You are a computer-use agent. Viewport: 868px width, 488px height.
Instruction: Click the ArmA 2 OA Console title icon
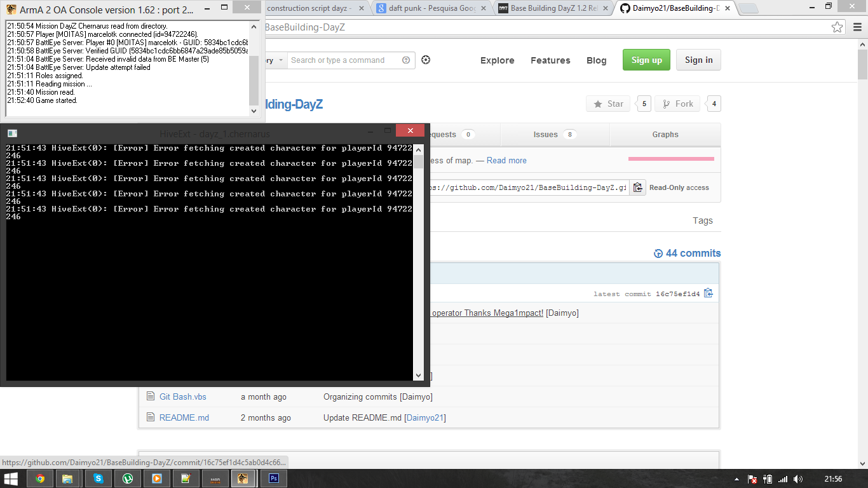[x=11, y=10]
